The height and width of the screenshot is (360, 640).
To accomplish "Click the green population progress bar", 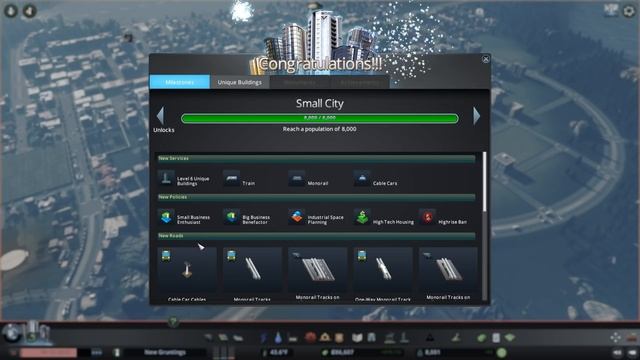I will click(320, 118).
